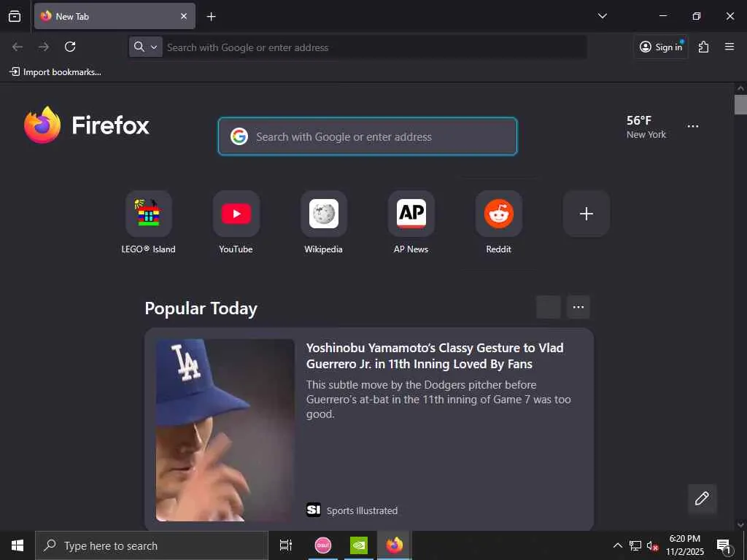
Task: Open the Windows Start menu
Action: pos(18,545)
